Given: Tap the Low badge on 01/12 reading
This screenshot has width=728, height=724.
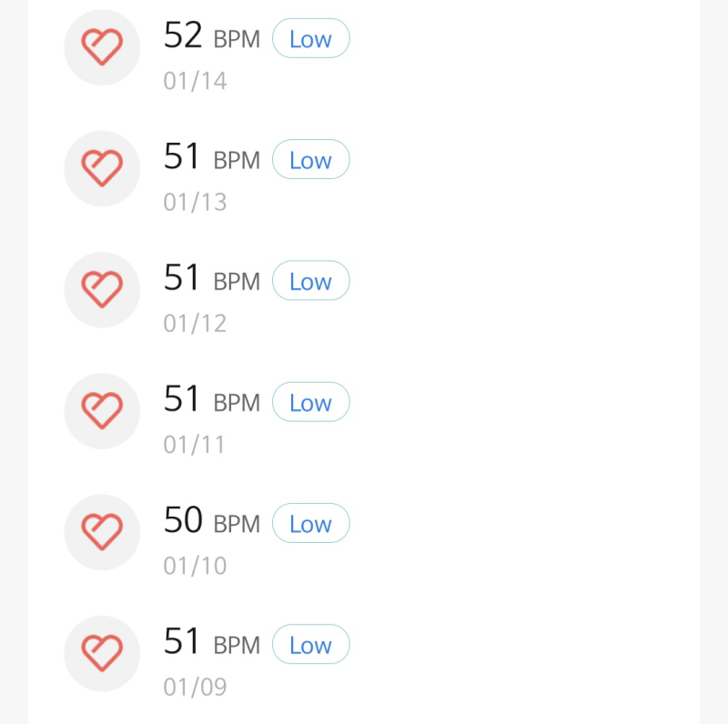Looking at the screenshot, I should coord(310,281).
